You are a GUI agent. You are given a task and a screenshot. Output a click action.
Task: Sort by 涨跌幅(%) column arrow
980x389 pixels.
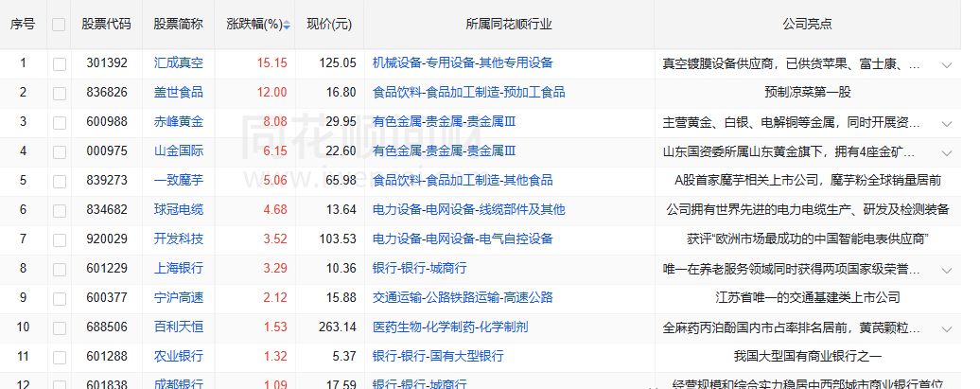(287, 25)
